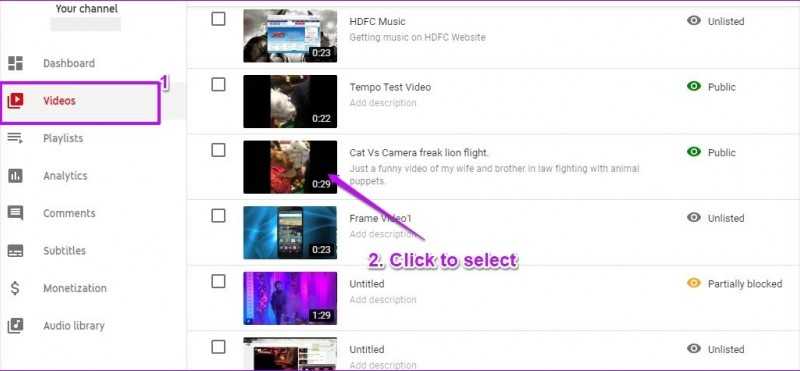Click the Subtitles caption icon
Image resolution: width=800 pixels, height=371 pixels.
coord(15,251)
